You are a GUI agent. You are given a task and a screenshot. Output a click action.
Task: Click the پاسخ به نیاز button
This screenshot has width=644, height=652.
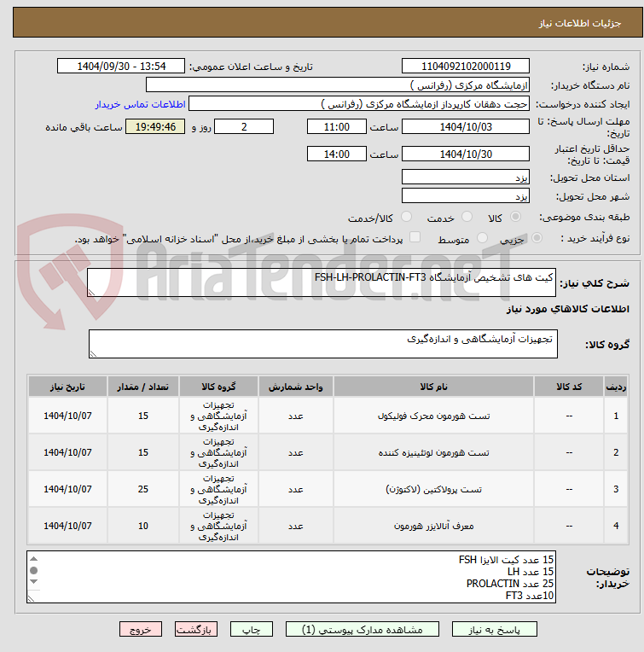[x=495, y=629]
